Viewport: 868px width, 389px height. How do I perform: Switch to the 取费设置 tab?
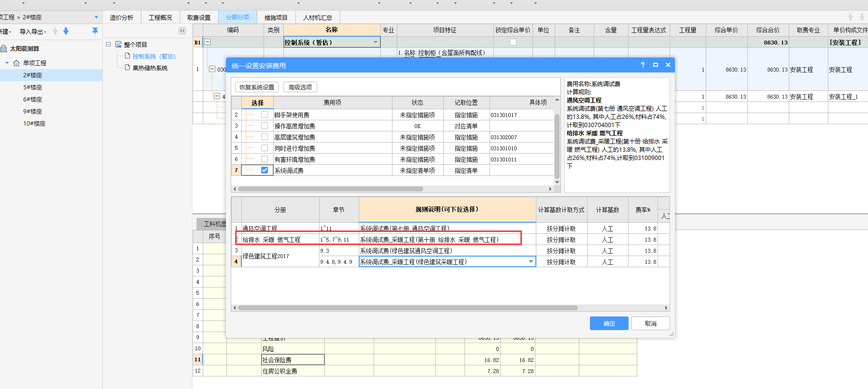199,17
